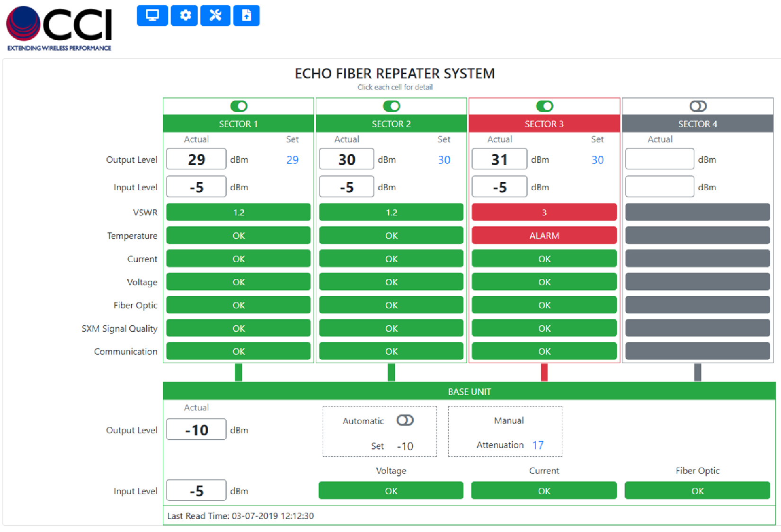Click Sector 4 gray Communication cell
Image resolution: width=781 pixels, height=532 pixels.
tap(698, 351)
